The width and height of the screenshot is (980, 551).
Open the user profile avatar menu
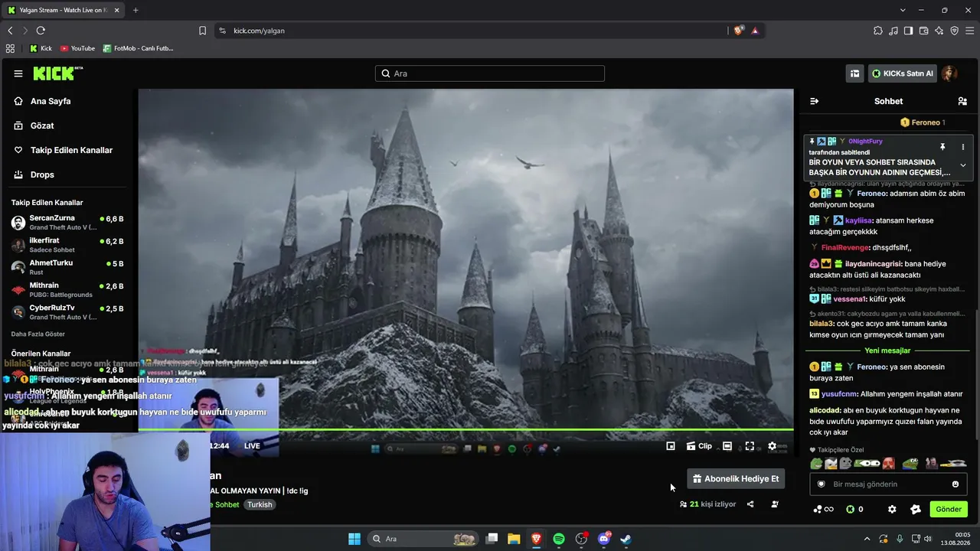pos(949,73)
